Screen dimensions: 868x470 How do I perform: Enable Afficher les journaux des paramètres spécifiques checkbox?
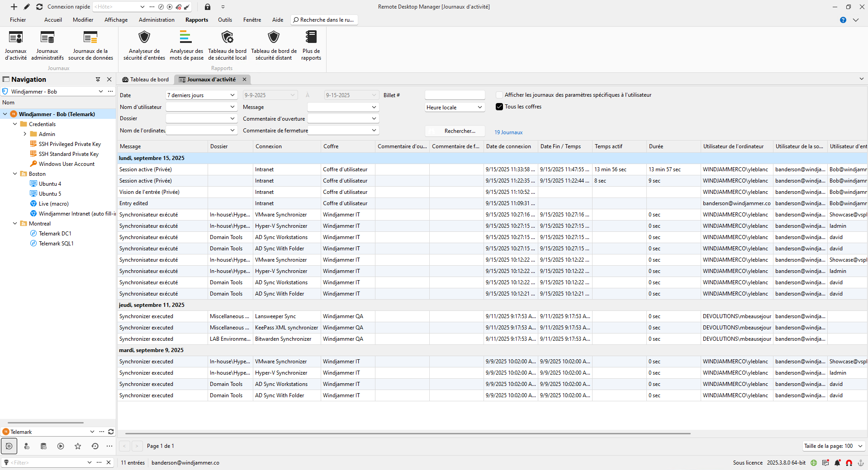[x=499, y=95]
